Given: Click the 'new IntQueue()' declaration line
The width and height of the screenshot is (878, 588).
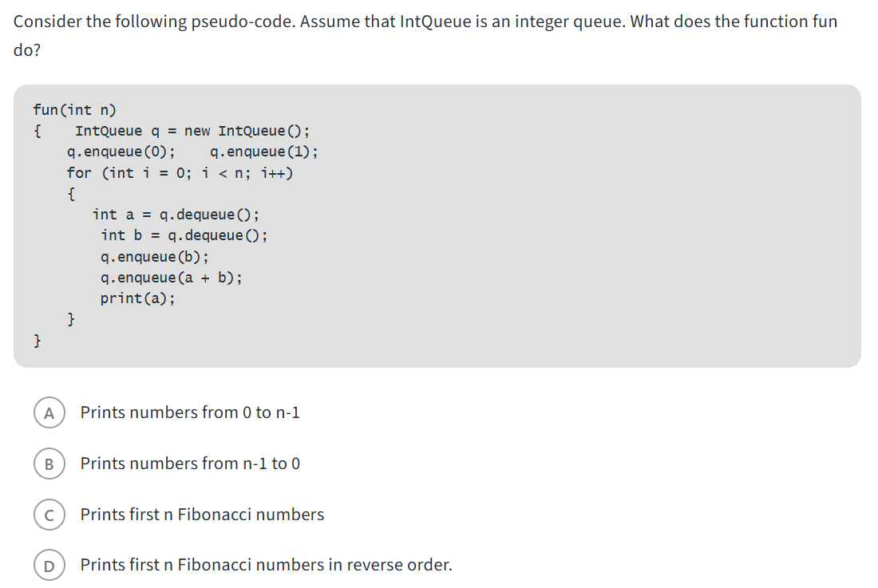Looking at the screenshot, I should click(192, 131).
